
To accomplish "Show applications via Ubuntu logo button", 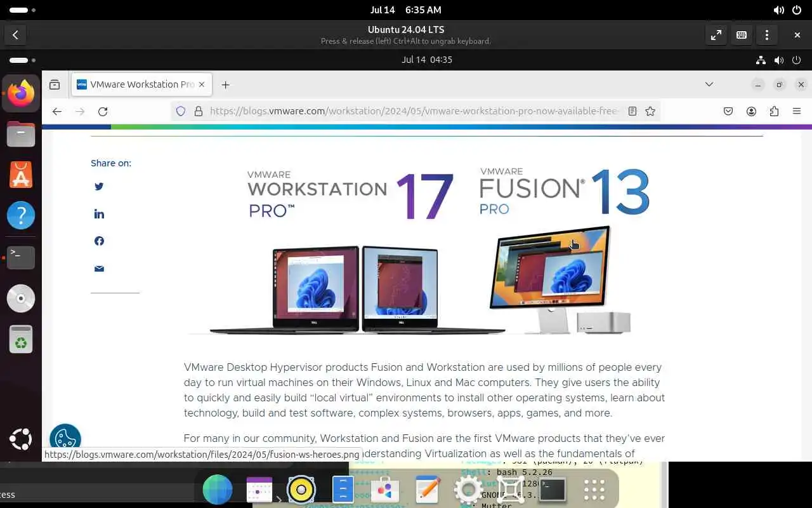I will [21, 439].
